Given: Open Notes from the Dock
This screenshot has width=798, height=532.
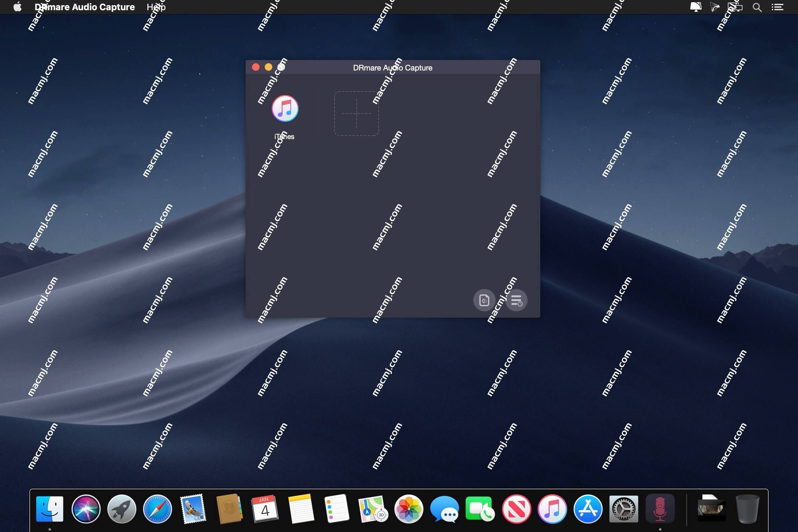Looking at the screenshot, I should click(301, 509).
